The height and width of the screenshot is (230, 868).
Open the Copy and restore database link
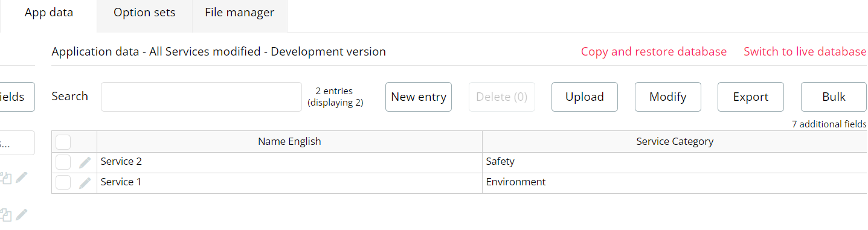(654, 52)
